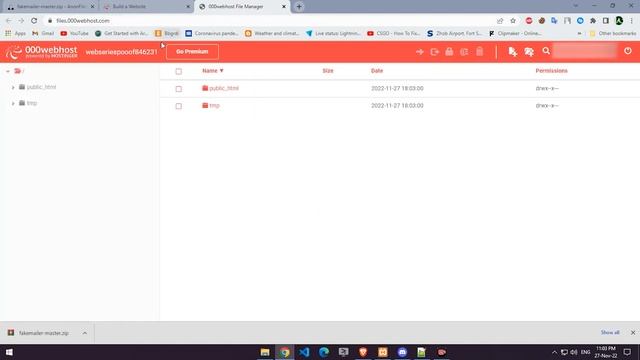Click the Rename toolbar icon
The width and height of the screenshot is (640, 360).
tap(464, 52)
